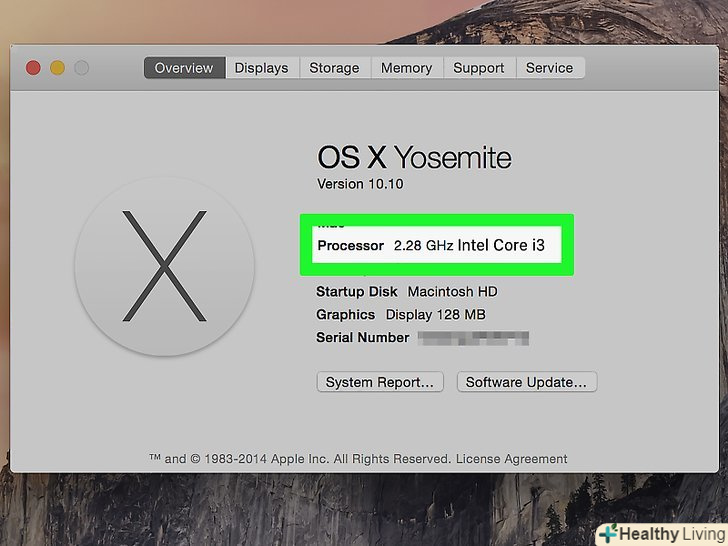
Task: Open the License Agreement link
Action: click(x=512, y=459)
